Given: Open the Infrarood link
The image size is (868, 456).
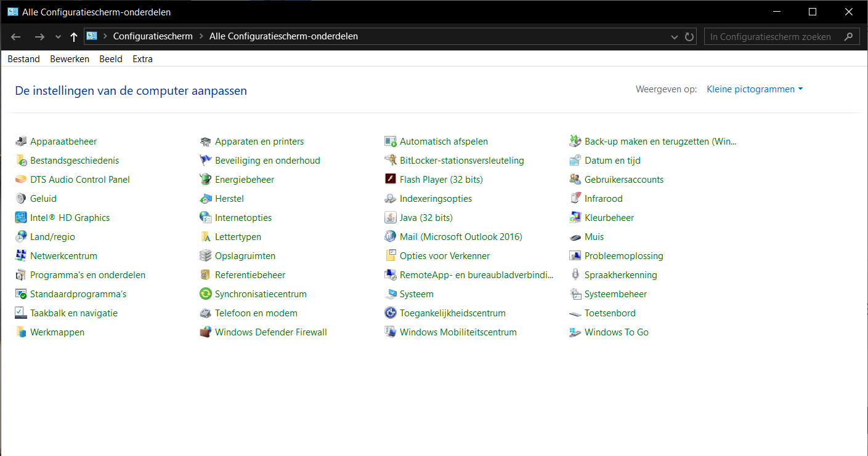Looking at the screenshot, I should [604, 199].
